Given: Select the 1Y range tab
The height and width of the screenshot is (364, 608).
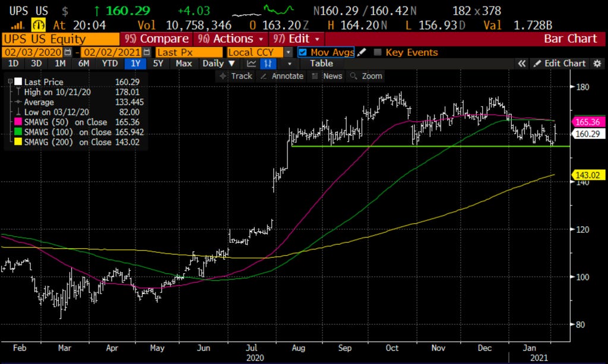Looking at the screenshot, I should point(135,64).
